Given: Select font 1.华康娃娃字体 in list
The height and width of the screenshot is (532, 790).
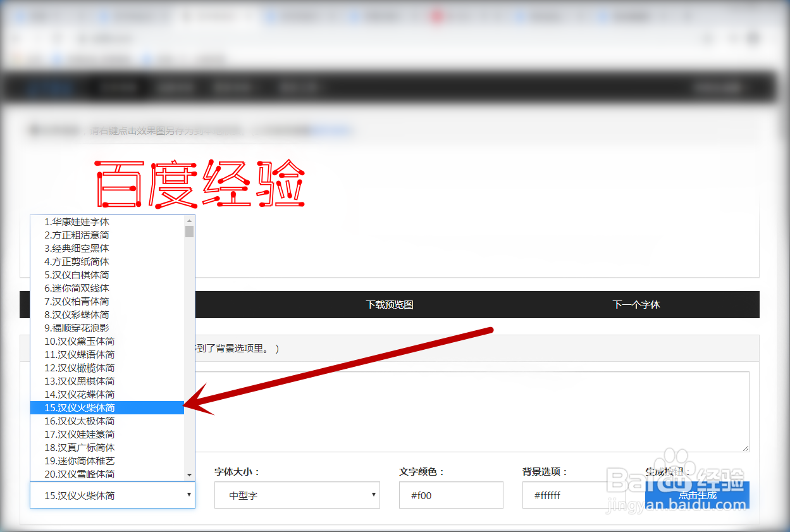Looking at the screenshot, I should [x=107, y=222].
